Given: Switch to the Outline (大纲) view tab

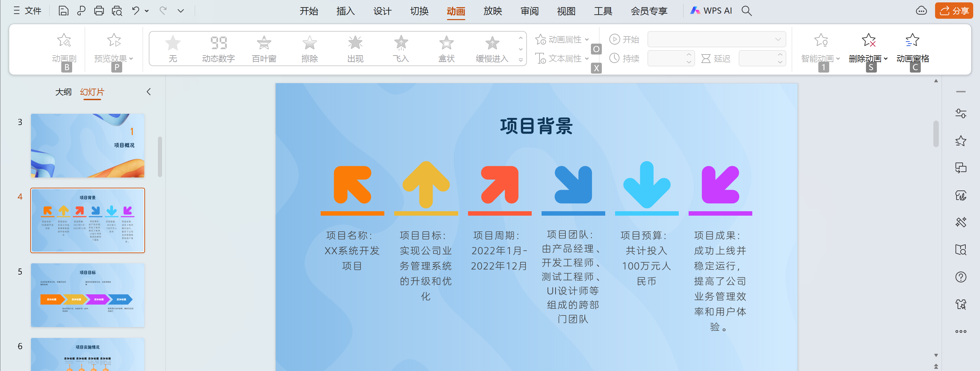Looking at the screenshot, I should (63, 92).
